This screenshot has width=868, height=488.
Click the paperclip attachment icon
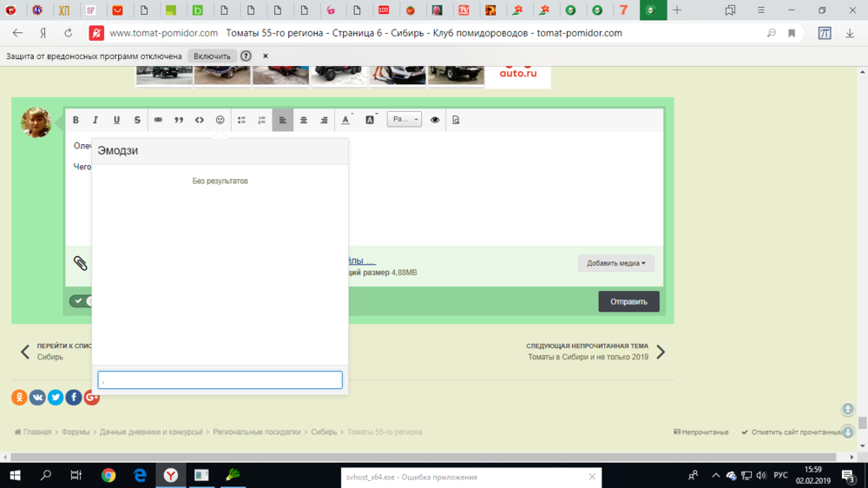click(x=81, y=263)
